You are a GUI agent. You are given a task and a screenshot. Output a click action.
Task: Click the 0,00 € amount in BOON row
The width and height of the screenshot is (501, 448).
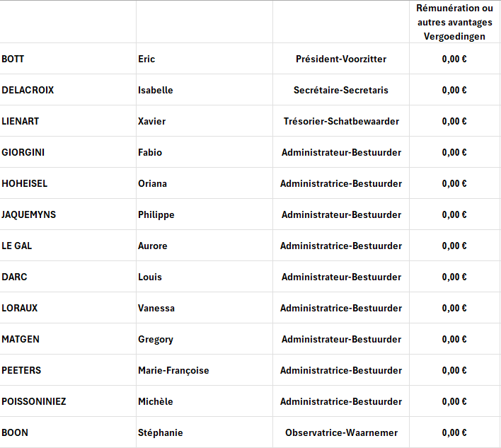pyautogui.click(x=454, y=432)
